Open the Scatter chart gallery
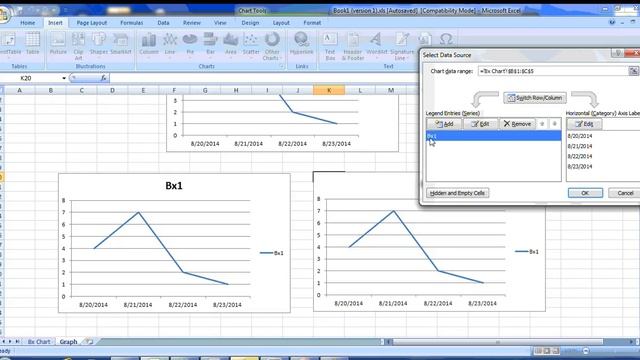This screenshot has height=360, width=640. tap(251, 46)
